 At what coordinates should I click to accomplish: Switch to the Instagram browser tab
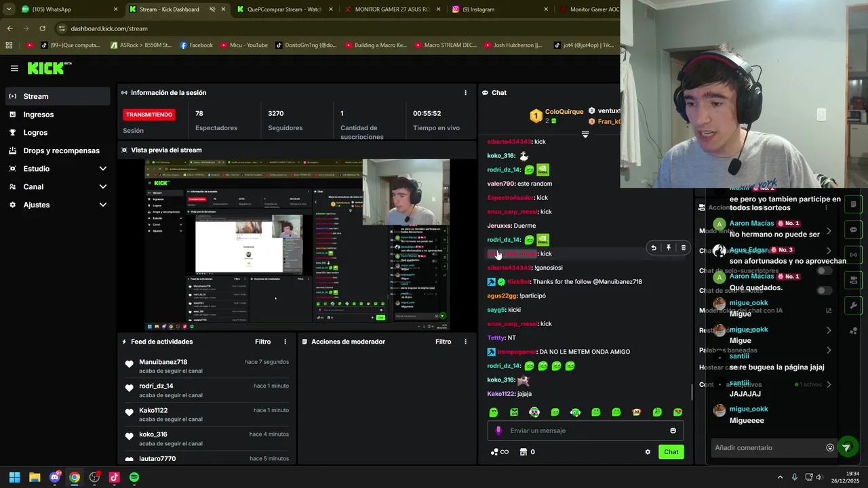500,9
